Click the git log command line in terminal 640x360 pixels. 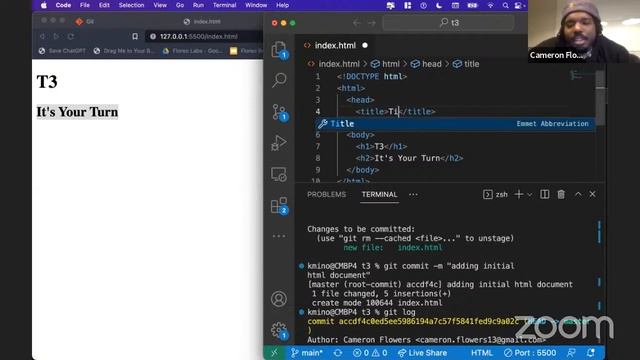pyautogui.click(x=361, y=312)
